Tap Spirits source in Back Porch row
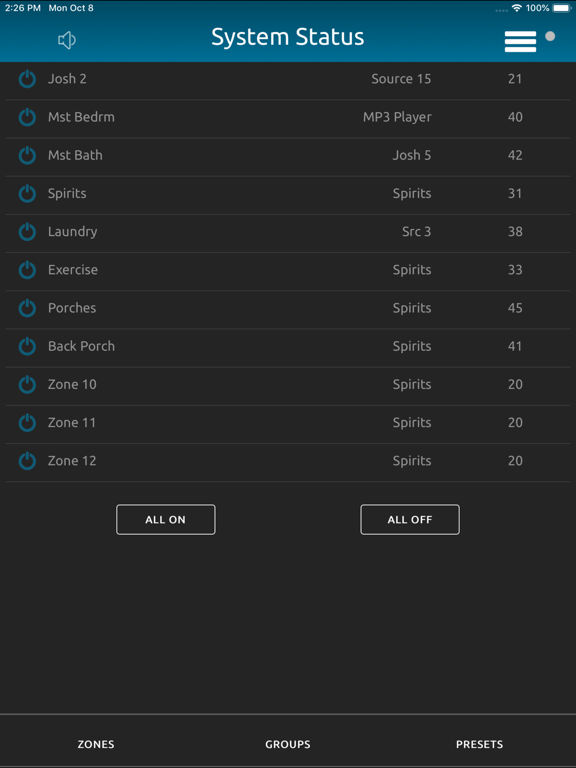The image size is (576, 768). click(x=412, y=346)
